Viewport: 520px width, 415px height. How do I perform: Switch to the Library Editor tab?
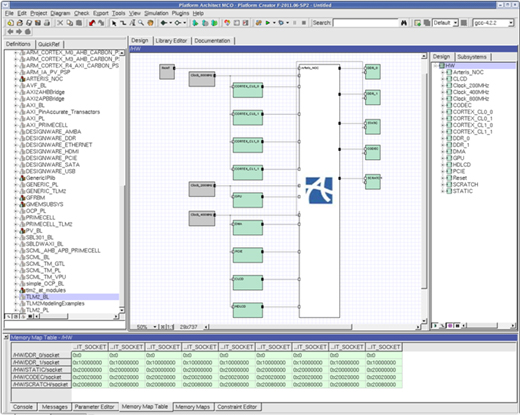[171, 41]
